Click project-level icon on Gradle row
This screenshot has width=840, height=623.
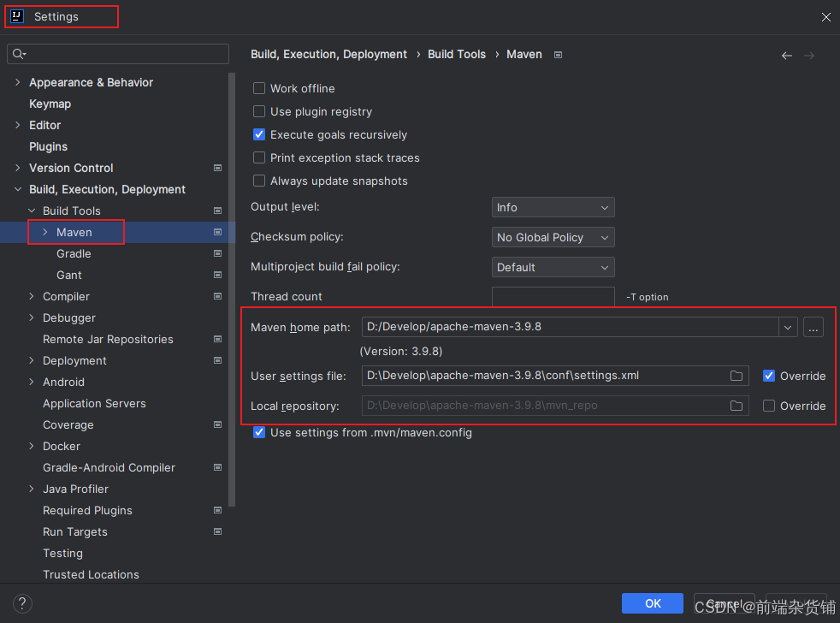coord(217,253)
